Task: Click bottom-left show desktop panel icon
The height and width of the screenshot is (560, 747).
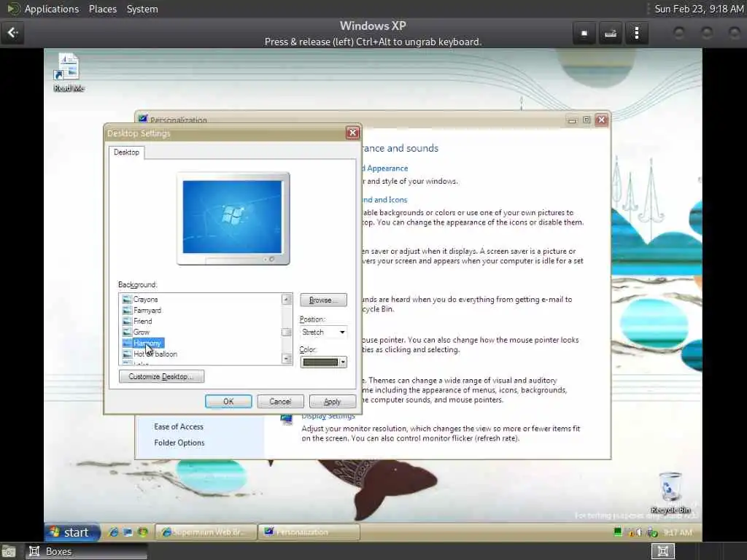Action: click(9, 552)
